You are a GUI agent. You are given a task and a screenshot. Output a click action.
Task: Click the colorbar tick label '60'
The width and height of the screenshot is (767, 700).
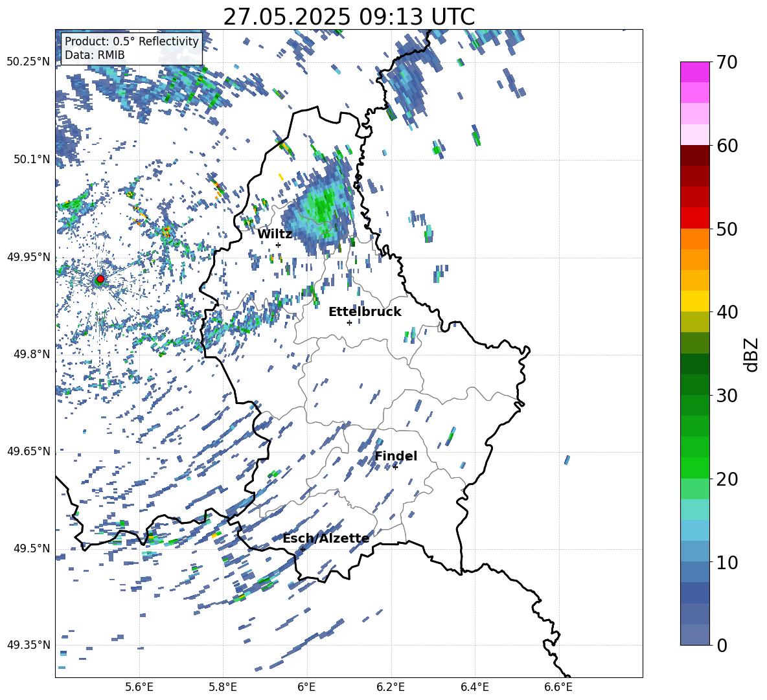tap(727, 146)
